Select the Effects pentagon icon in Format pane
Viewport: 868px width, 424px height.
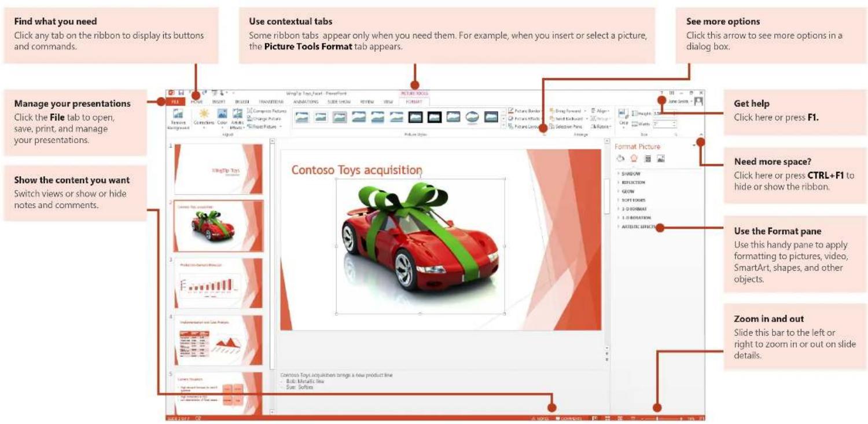click(634, 158)
